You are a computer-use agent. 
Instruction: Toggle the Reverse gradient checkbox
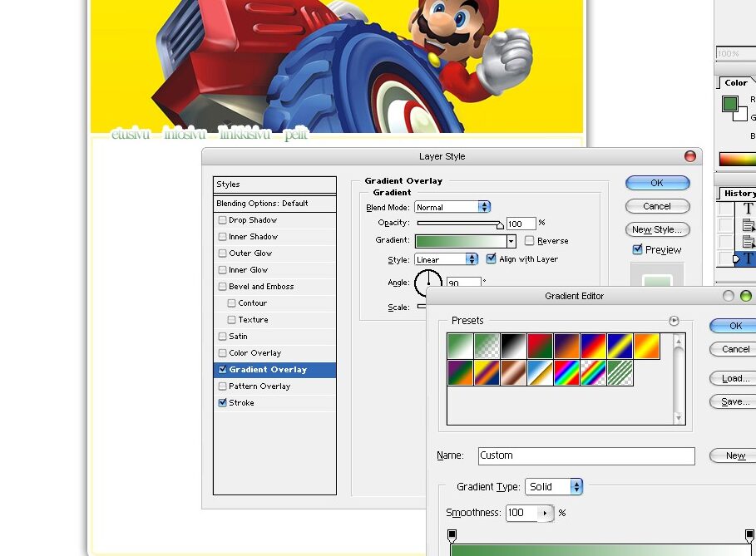[530, 240]
